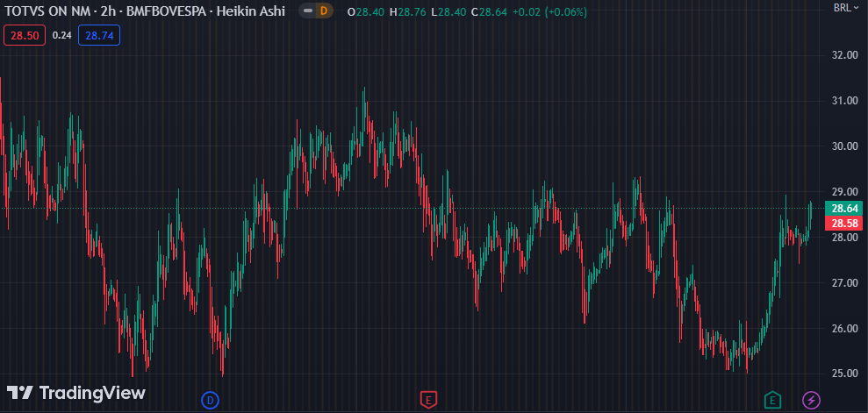Click the 30.00 price scale label
868x413 pixels.
coord(844,146)
